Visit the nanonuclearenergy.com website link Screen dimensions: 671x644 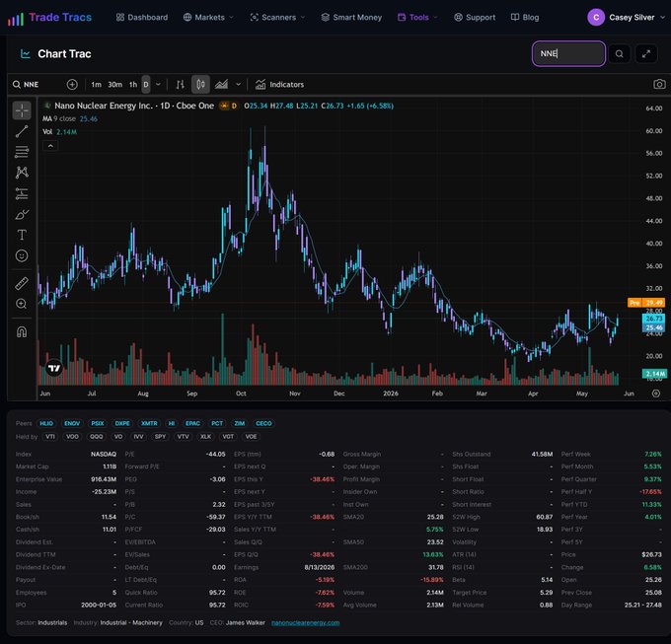[x=305, y=622]
